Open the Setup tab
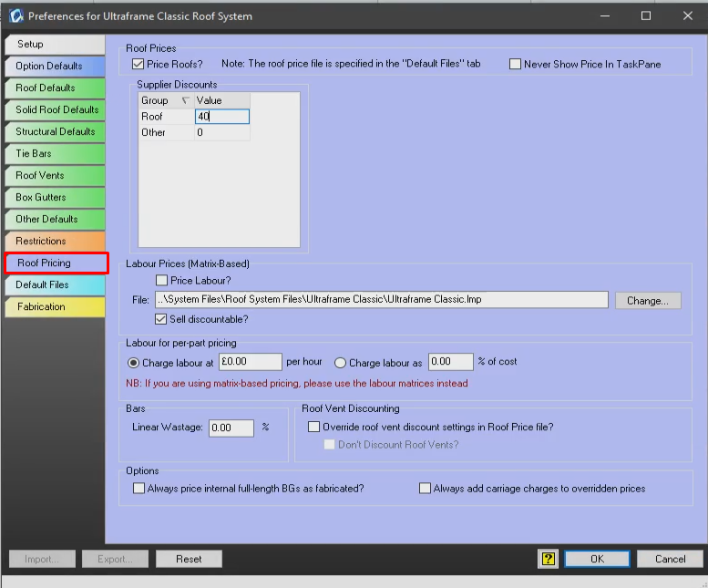The image size is (708, 588). (55, 45)
